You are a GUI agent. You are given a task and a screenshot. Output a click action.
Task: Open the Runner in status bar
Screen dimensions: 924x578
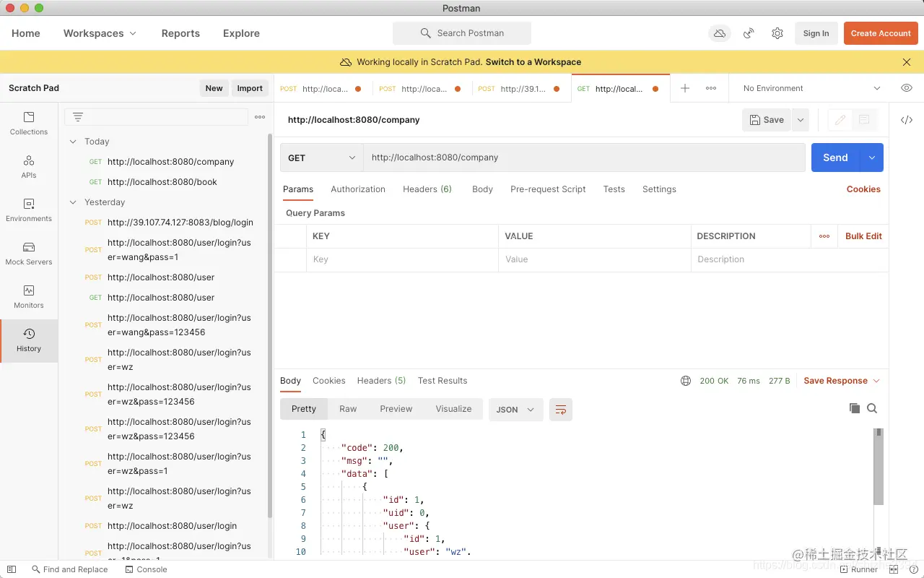tap(858, 569)
